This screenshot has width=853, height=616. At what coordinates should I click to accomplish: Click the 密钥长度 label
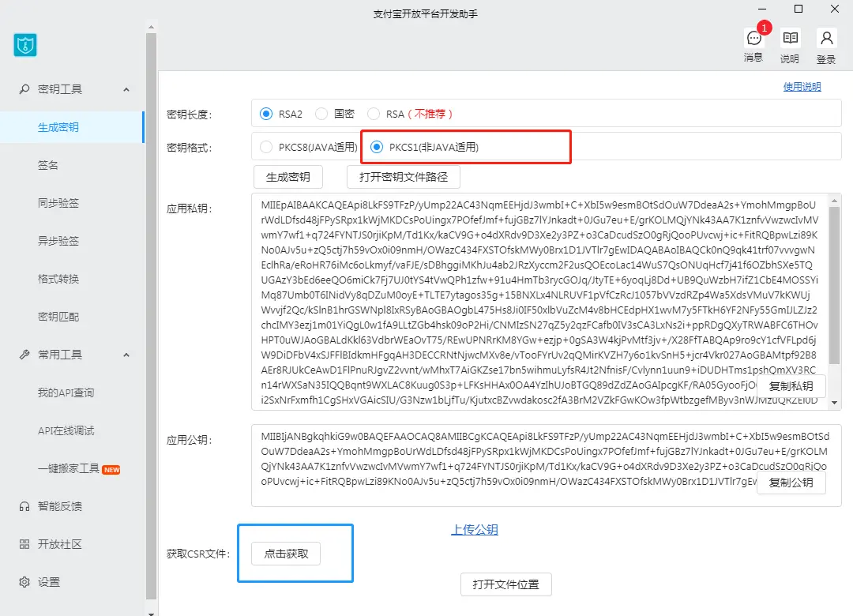pyautogui.click(x=189, y=115)
